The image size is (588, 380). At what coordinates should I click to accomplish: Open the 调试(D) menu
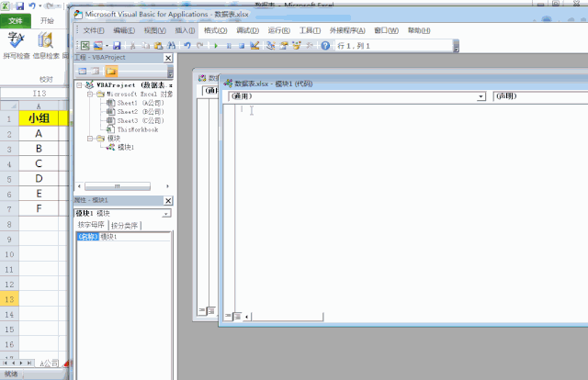(247, 30)
